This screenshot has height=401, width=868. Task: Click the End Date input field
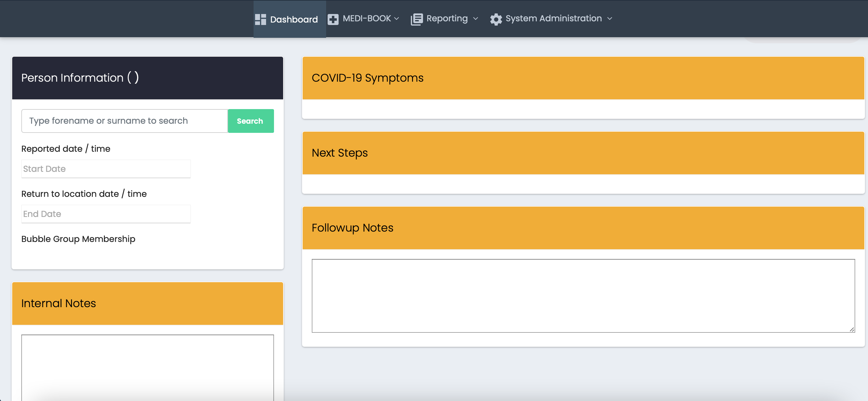[x=106, y=214]
